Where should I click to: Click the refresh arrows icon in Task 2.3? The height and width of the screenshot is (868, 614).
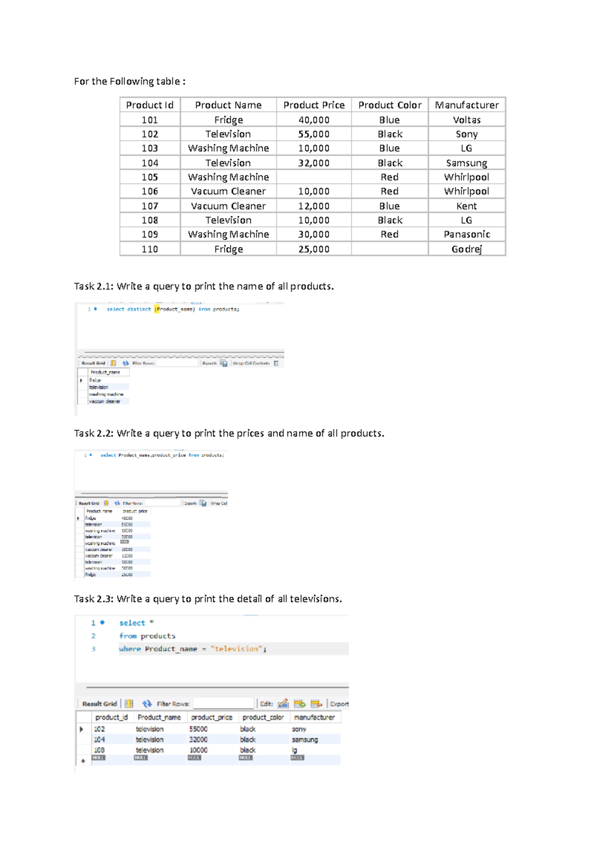(147, 704)
